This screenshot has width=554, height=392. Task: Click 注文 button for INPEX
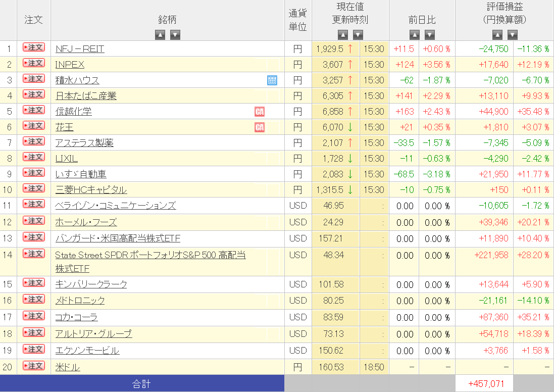click(x=34, y=63)
